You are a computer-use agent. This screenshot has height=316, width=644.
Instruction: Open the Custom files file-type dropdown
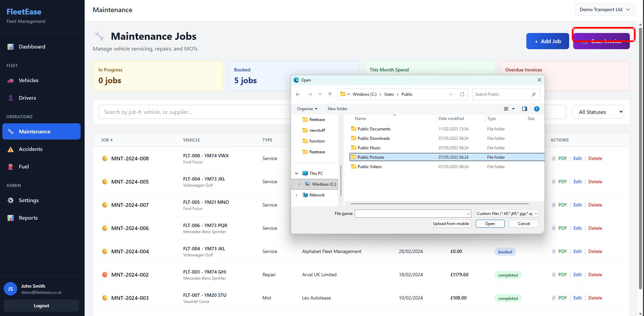tap(506, 213)
